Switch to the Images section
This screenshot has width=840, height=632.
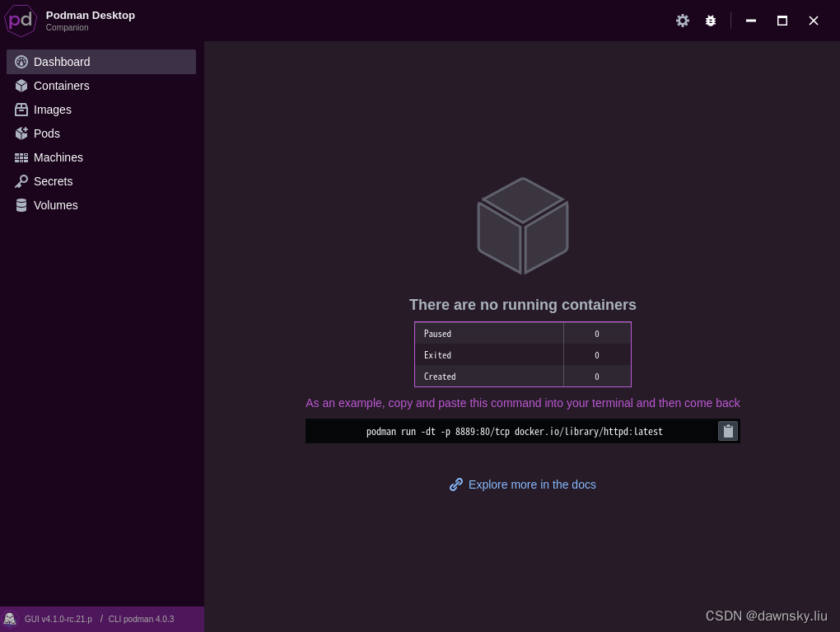tap(101, 110)
